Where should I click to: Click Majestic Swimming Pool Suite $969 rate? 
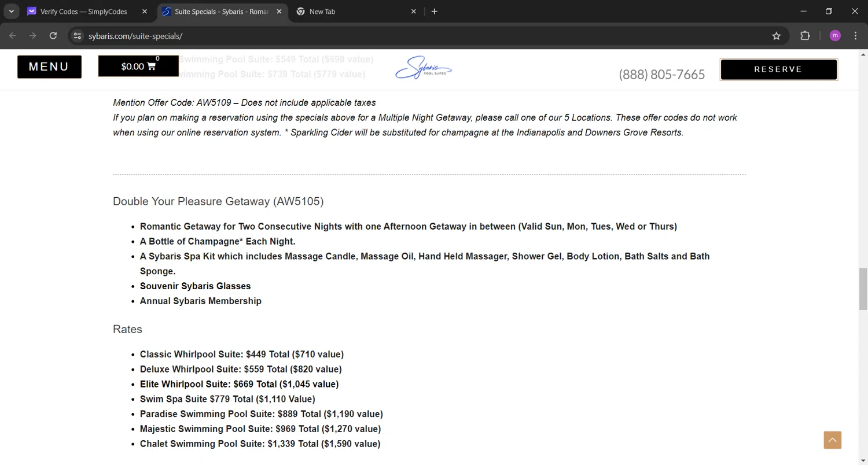click(x=260, y=429)
